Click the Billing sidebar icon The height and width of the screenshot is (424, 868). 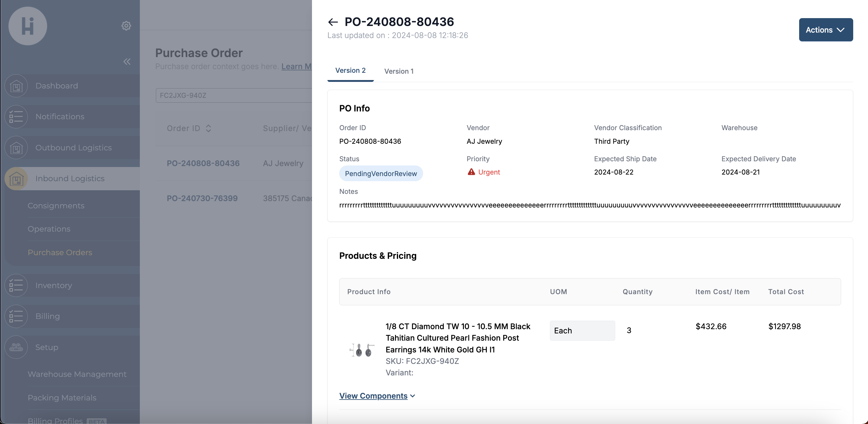(x=16, y=316)
